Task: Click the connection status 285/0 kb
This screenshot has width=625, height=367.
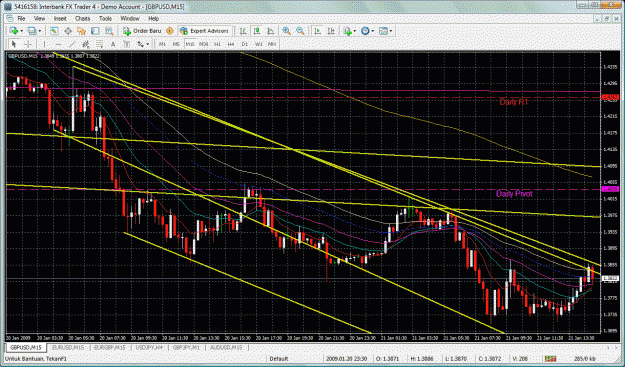Action: point(585,359)
